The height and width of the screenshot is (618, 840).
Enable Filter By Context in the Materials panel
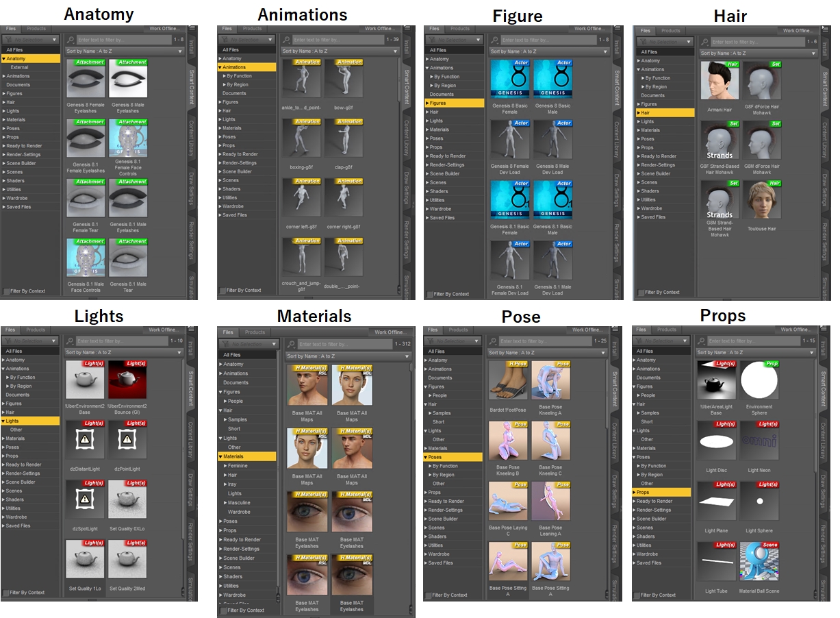click(223, 610)
